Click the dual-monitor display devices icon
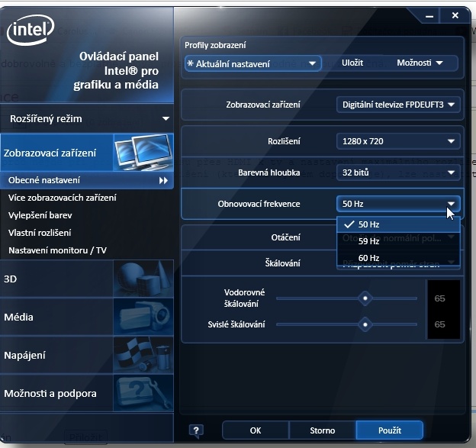The image size is (476, 448). [x=143, y=152]
